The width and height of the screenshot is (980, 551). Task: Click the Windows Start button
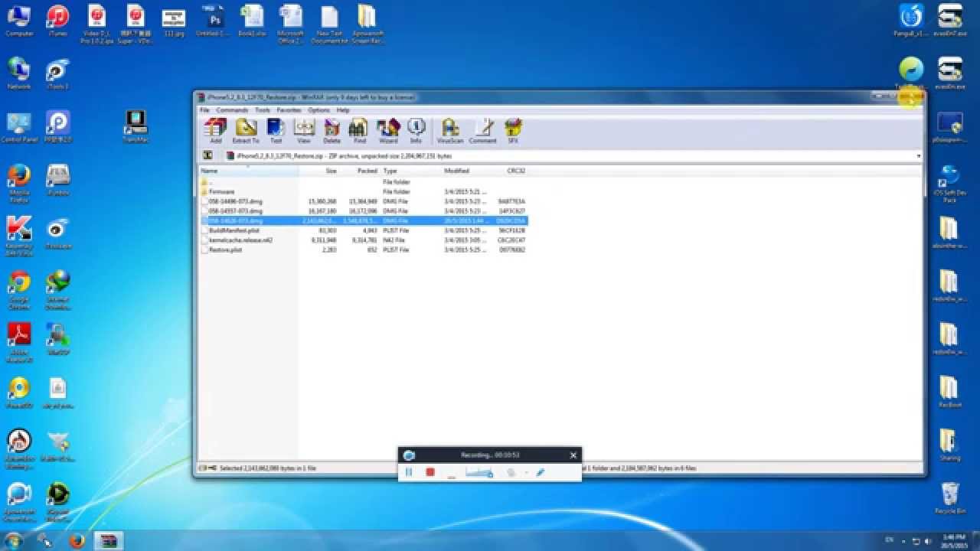(13, 540)
